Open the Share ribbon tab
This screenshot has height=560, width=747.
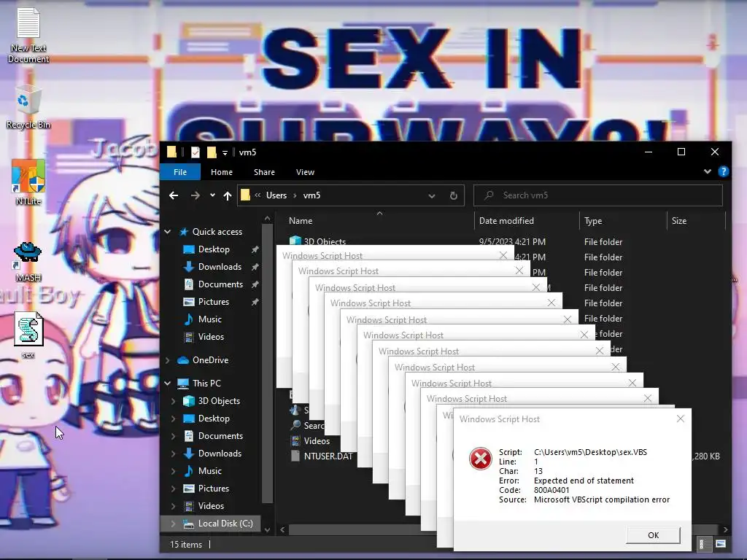pos(264,172)
